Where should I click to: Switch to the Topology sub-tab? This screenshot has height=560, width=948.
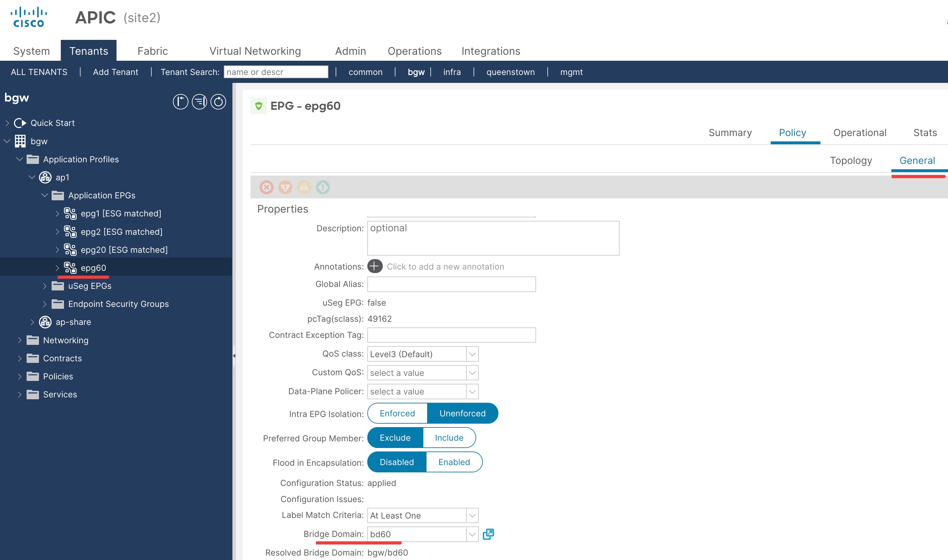click(851, 161)
